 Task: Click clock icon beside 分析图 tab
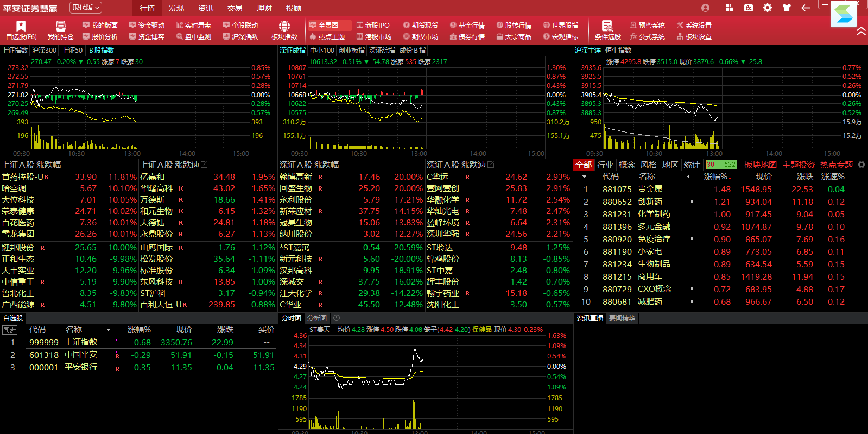tap(337, 318)
